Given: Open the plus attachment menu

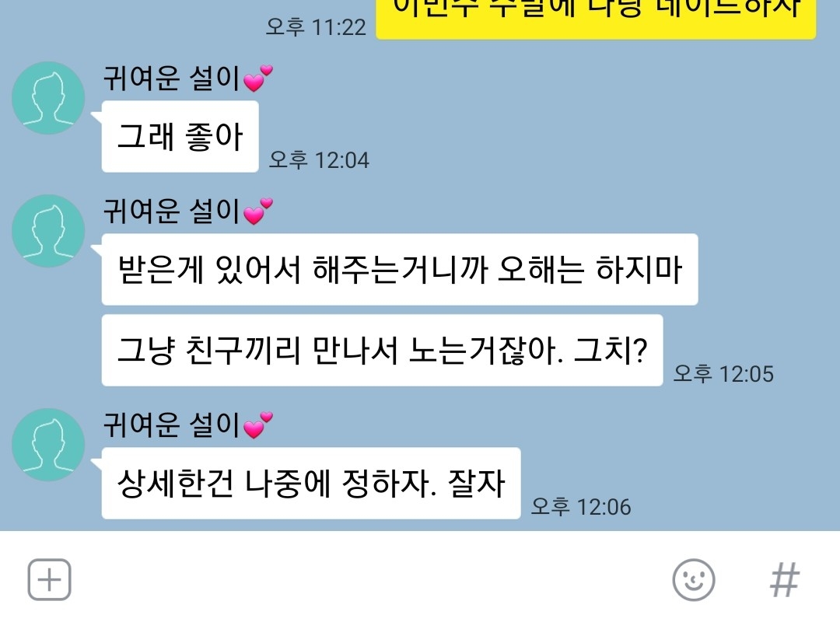Looking at the screenshot, I should tap(49, 580).
